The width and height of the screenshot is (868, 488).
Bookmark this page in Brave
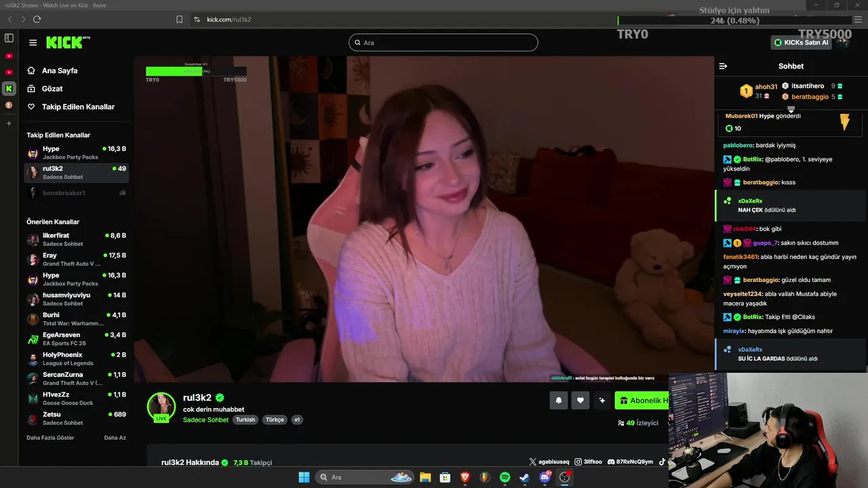[179, 20]
